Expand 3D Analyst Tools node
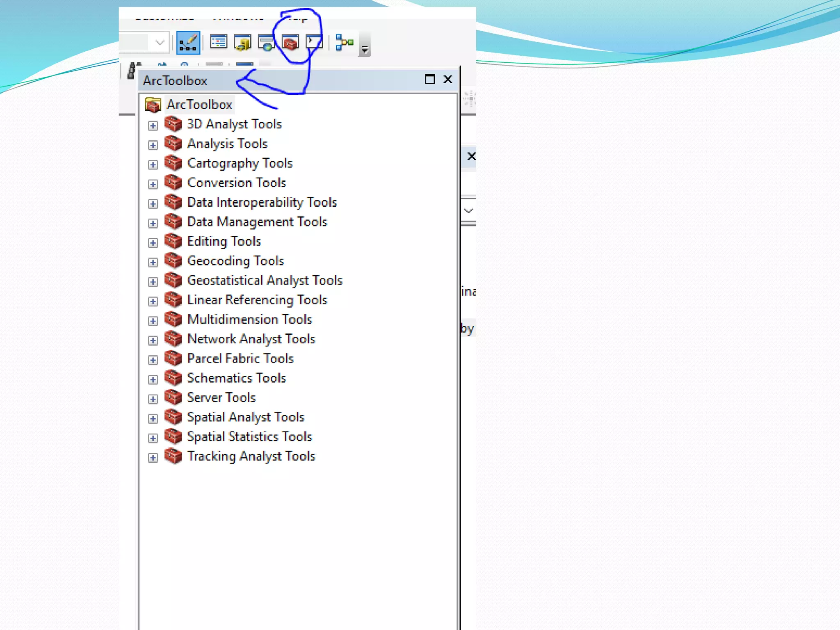 click(x=153, y=126)
